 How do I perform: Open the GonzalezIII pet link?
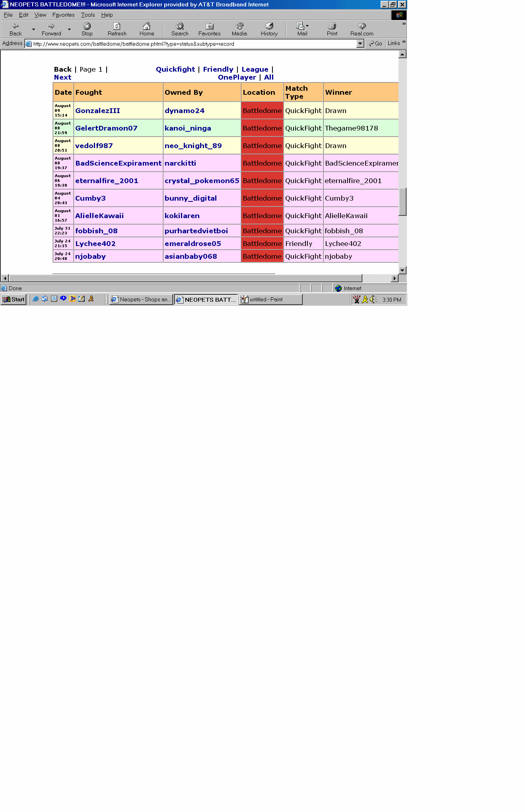click(97, 111)
